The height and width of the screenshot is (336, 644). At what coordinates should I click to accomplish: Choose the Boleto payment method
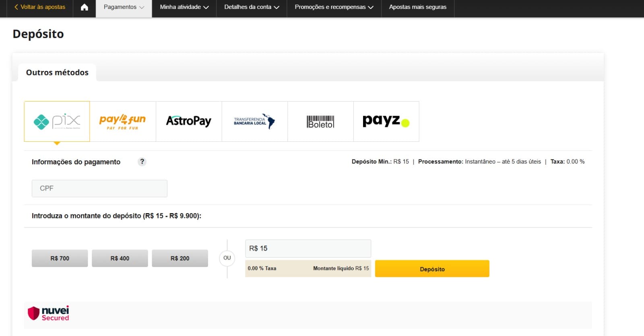tap(320, 121)
